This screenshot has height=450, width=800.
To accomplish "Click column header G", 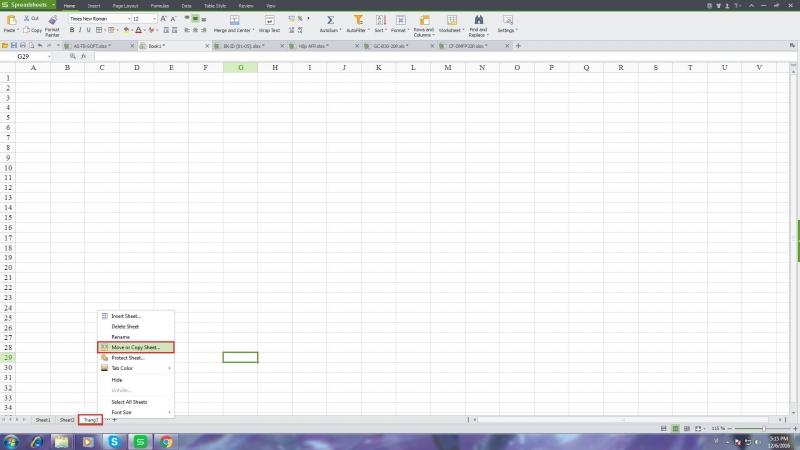I will coord(240,67).
